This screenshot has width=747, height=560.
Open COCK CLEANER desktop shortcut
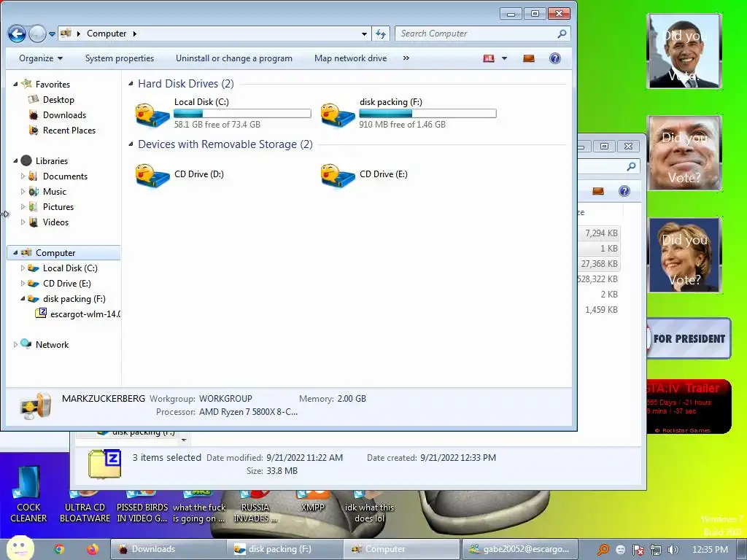tap(28, 495)
